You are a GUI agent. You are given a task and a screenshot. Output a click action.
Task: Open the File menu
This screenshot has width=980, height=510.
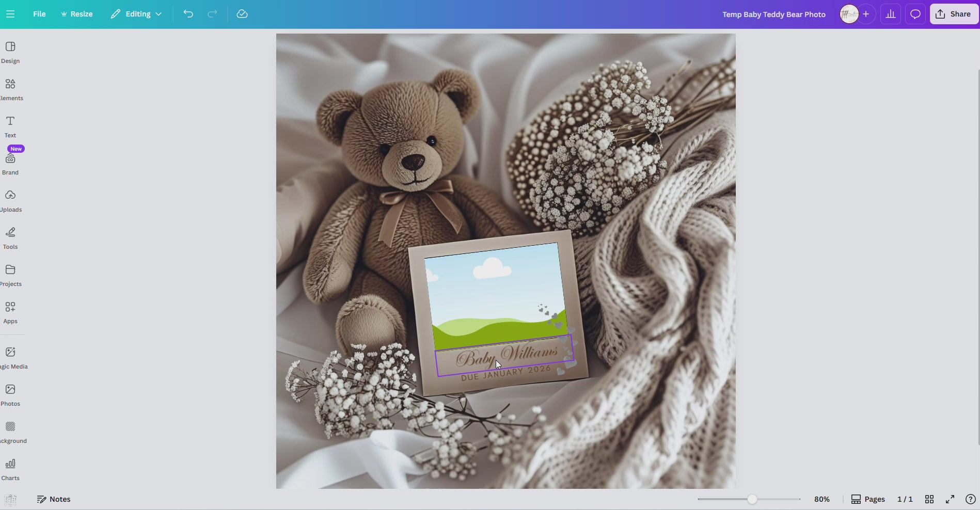point(38,14)
